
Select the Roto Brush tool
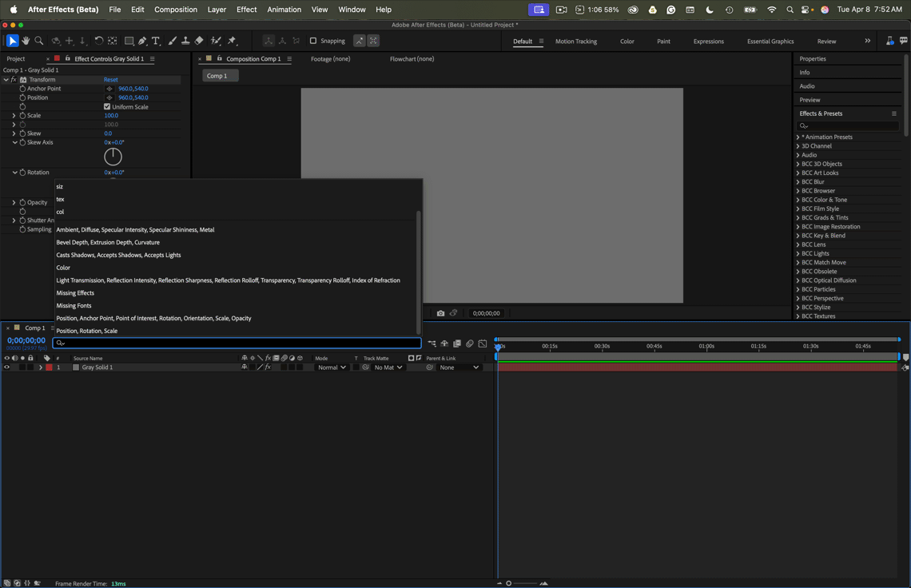(216, 41)
